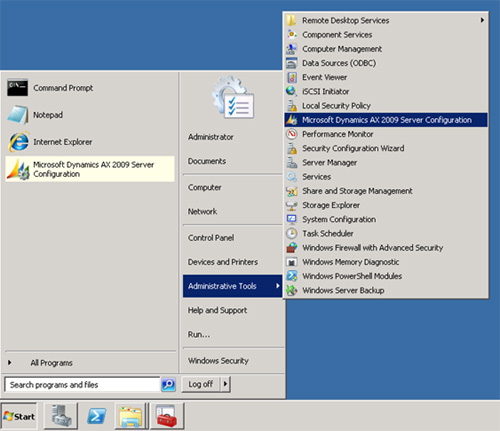Image resolution: width=500 pixels, height=431 pixels.
Task: Launch Notepad from the Start menu
Action: click(x=90, y=115)
